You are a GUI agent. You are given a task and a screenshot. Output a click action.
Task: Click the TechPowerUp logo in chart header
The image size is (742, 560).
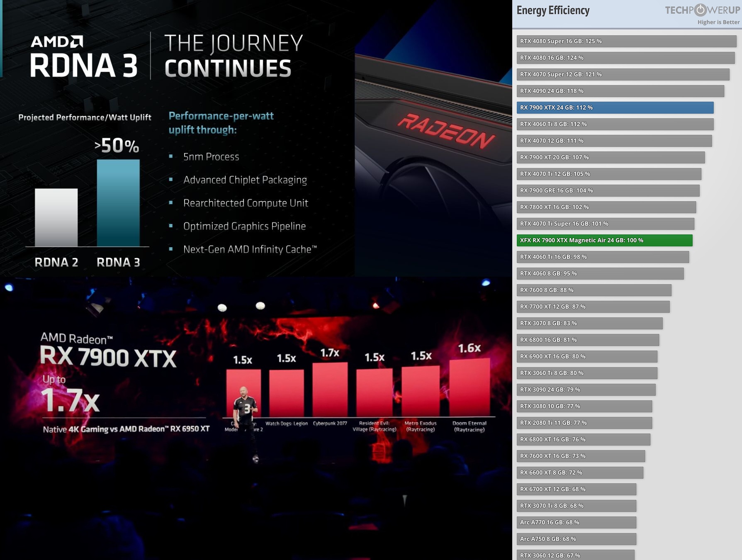702,10
